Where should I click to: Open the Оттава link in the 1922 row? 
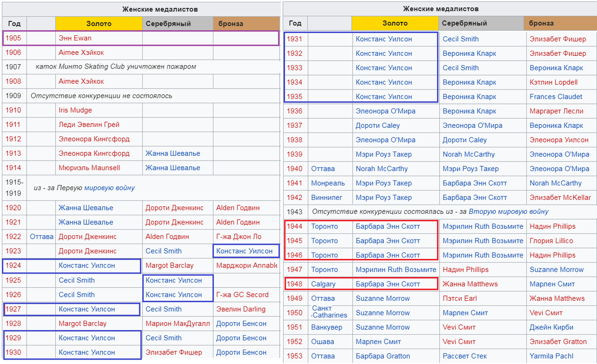pos(41,236)
